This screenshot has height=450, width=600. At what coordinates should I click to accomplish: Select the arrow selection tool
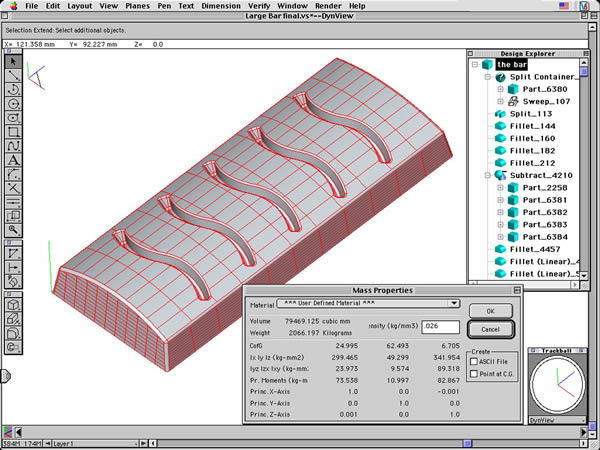tap(15, 61)
